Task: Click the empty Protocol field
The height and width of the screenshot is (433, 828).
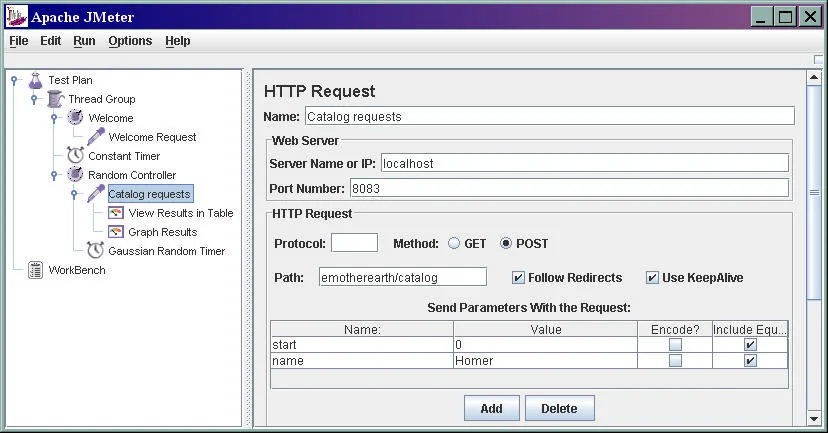Action: pyautogui.click(x=354, y=243)
